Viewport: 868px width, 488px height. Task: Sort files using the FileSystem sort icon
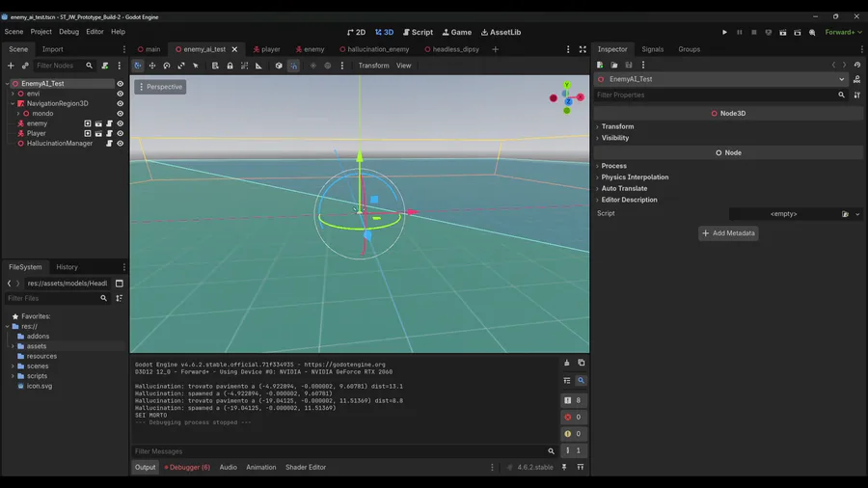pyautogui.click(x=119, y=298)
